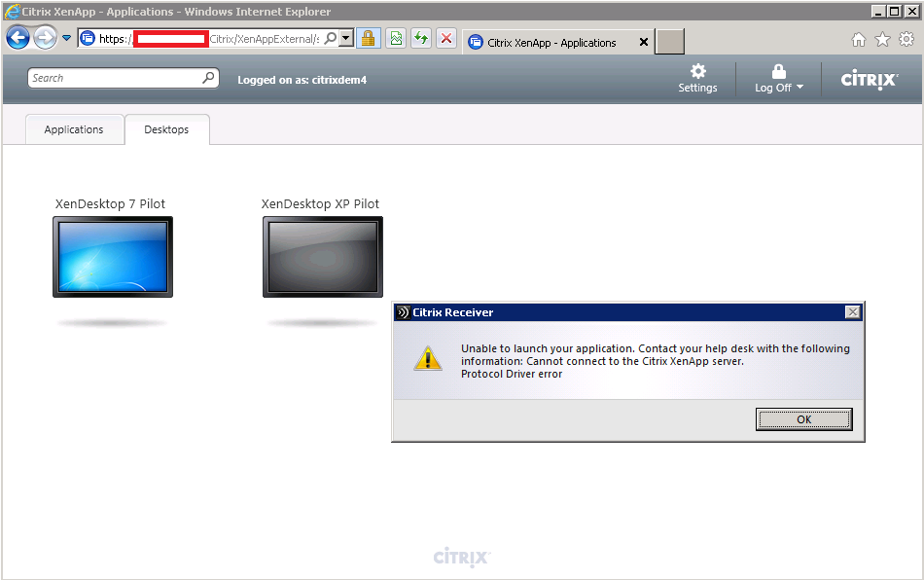Close the Citrix XenApp browser tab
The height and width of the screenshot is (580, 924).
pyautogui.click(x=644, y=42)
